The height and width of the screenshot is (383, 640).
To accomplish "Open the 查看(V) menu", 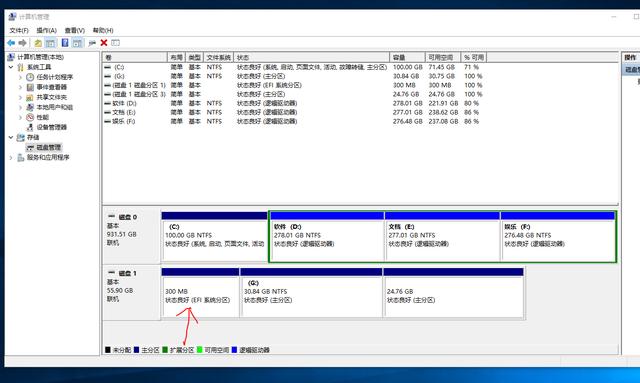I will (75, 30).
